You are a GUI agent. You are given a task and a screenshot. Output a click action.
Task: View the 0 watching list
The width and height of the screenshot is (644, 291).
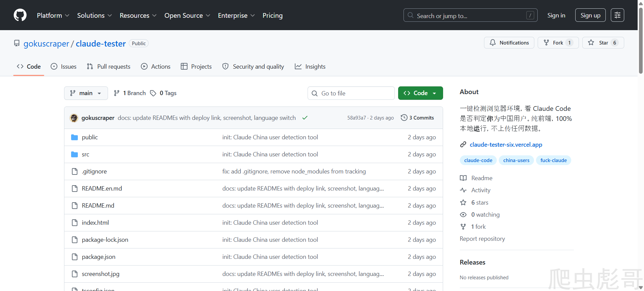[x=480, y=215]
